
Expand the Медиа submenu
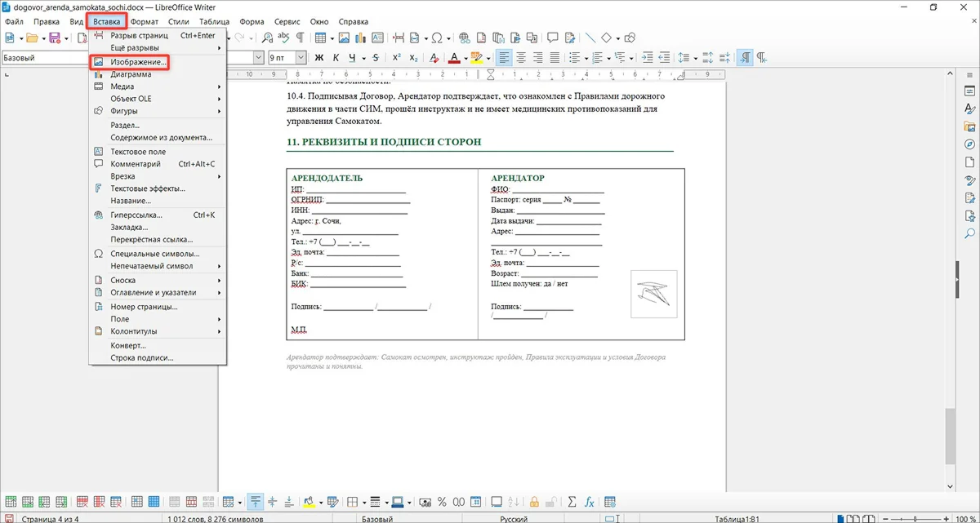click(x=157, y=86)
